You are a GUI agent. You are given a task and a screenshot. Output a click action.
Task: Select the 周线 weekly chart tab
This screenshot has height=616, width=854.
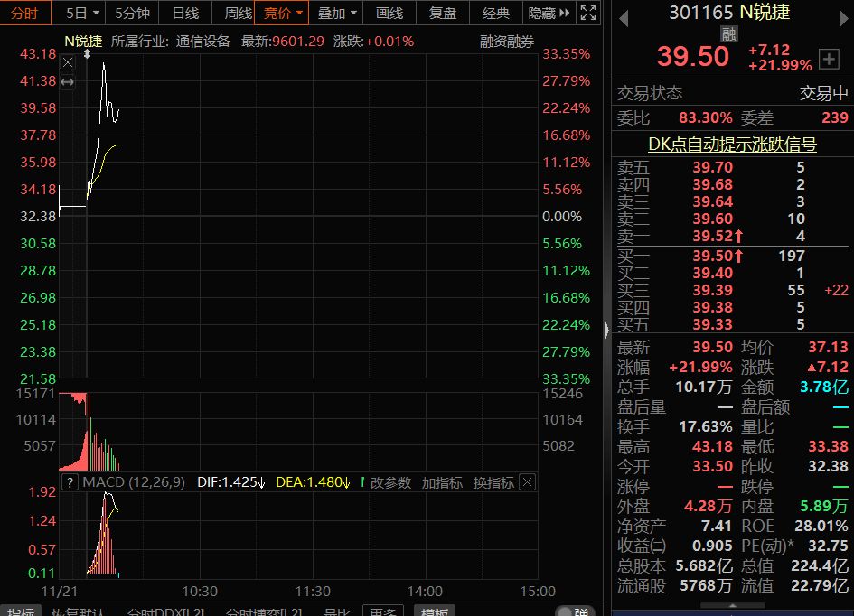tap(238, 13)
